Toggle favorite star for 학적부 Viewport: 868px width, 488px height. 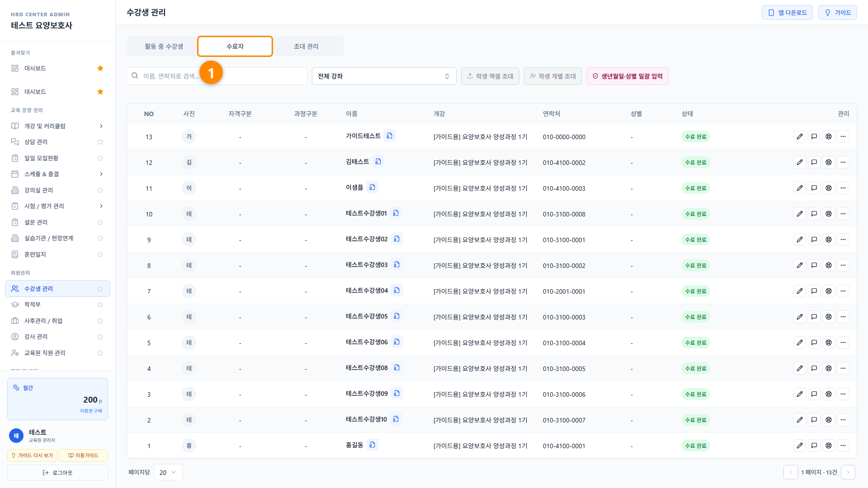click(x=100, y=305)
